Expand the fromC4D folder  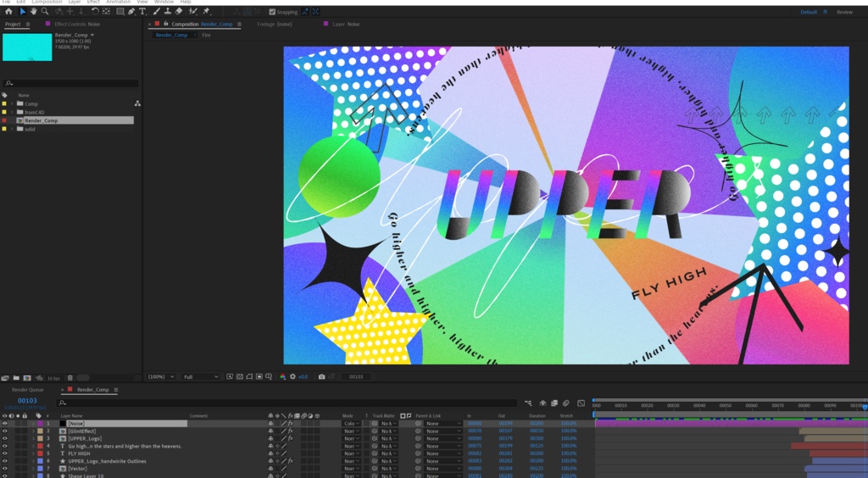click(12, 113)
